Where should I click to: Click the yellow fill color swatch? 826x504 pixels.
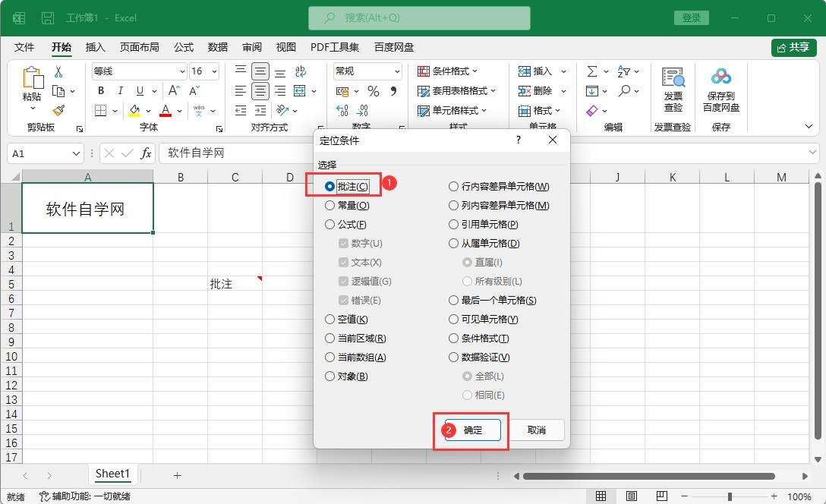134,111
